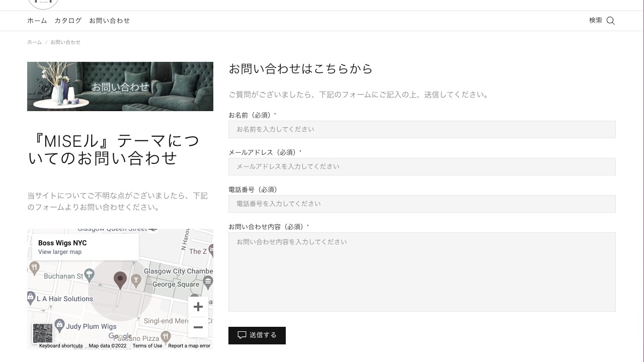
Task: Click the Google logo on the map
Action: [x=120, y=336]
